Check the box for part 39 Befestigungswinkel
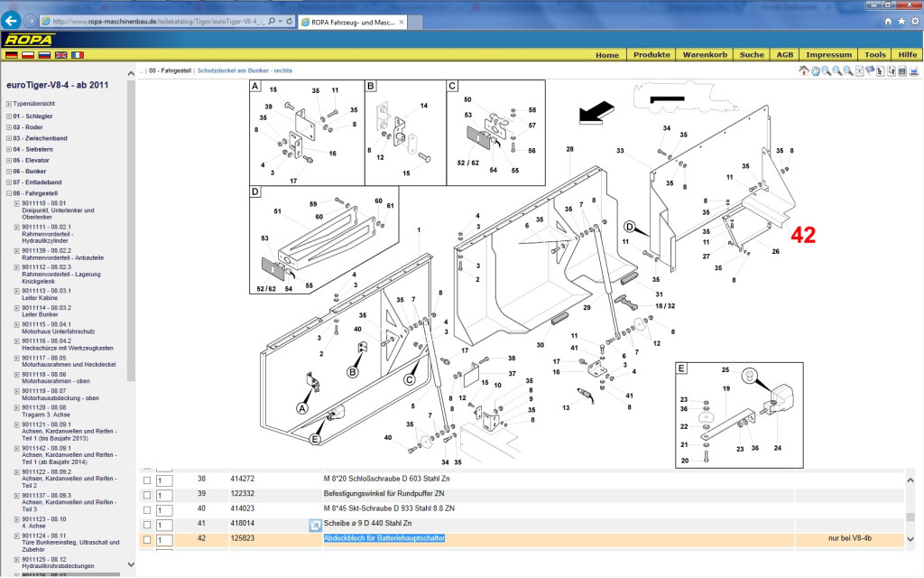924x578 pixels. point(147,495)
